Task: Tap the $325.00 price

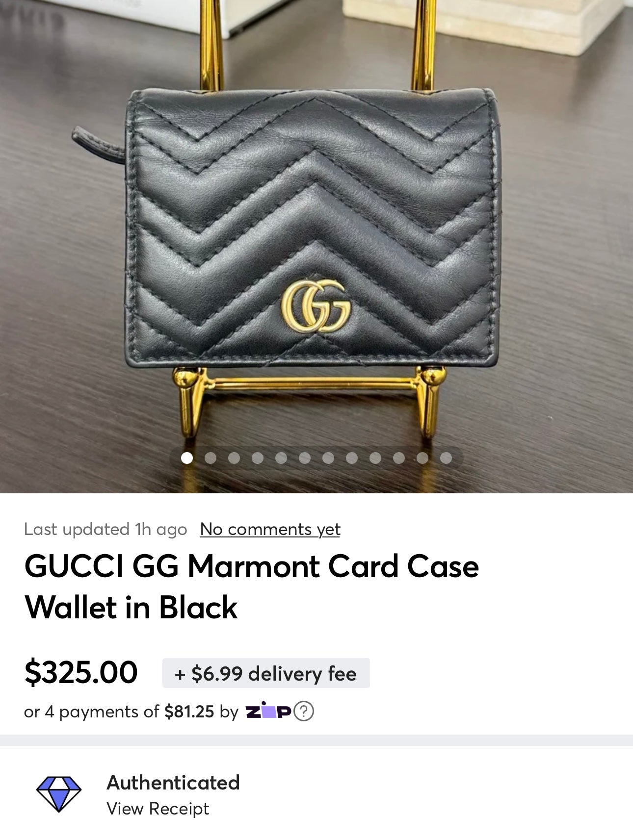Action: [81, 672]
